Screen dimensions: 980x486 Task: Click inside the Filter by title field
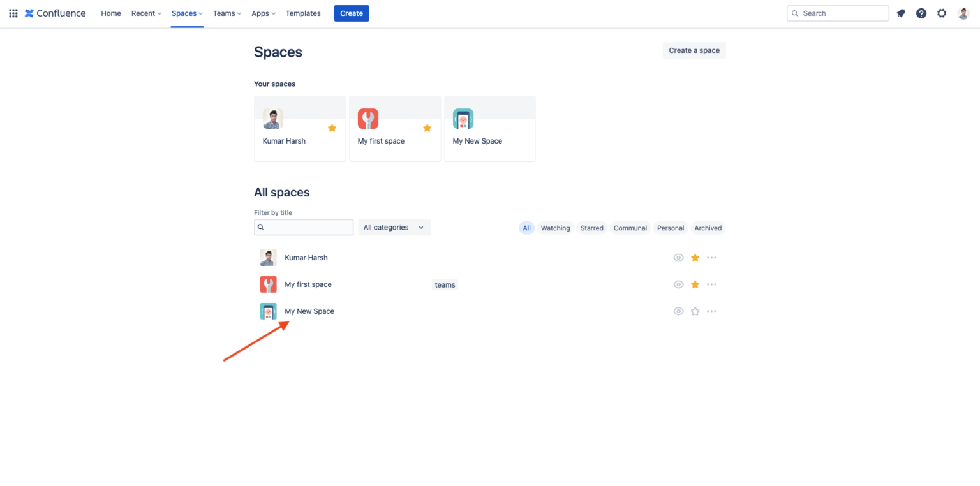pyautogui.click(x=306, y=227)
